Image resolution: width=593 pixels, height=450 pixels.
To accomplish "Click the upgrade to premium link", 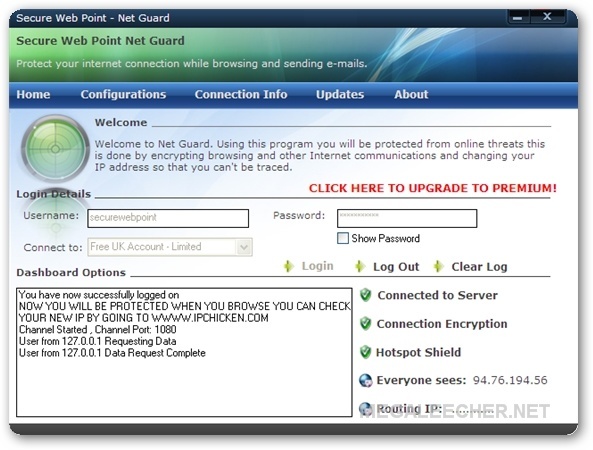I will pyautogui.click(x=433, y=188).
